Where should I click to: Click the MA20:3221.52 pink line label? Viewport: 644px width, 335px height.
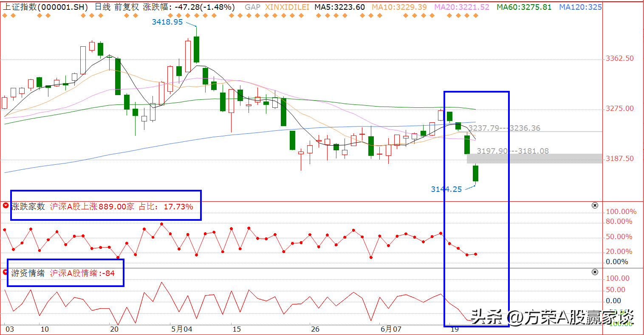click(462, 7)
